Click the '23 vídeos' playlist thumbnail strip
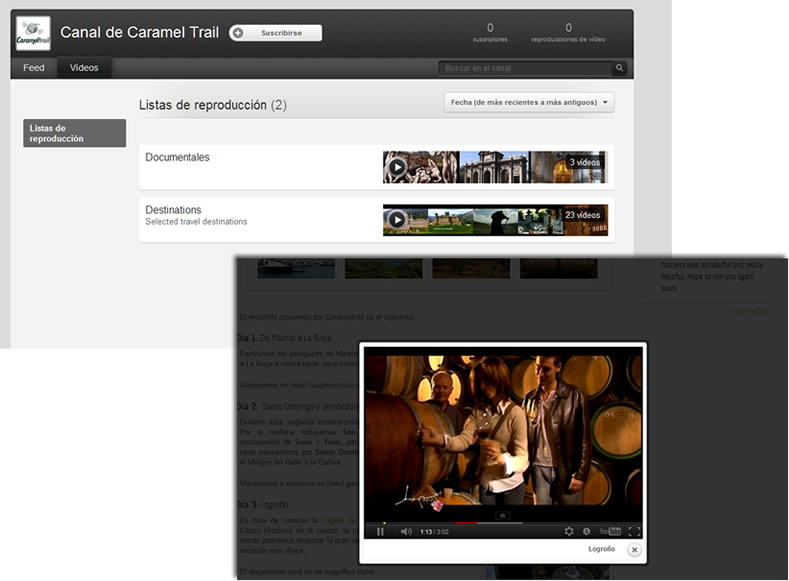This screenshot has width=789, height=581. [495, 220]
